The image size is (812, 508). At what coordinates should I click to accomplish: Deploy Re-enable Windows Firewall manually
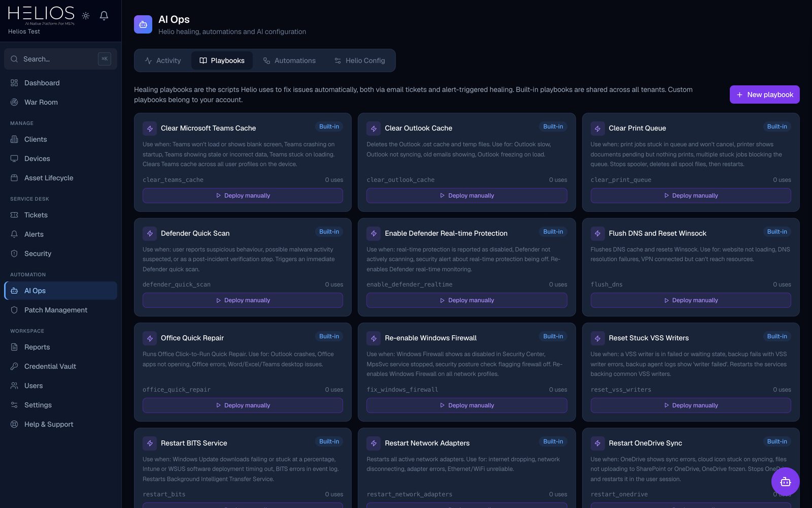click(x=466, y=405)
